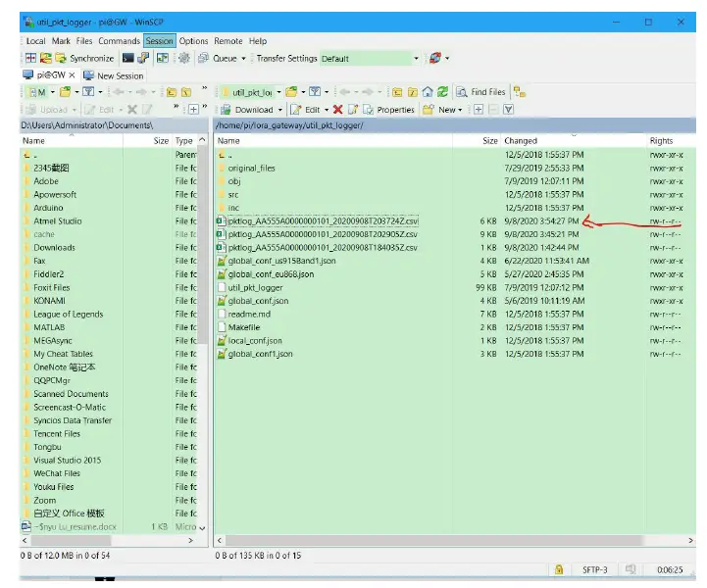Select the global_conf.json file
The image size is (707, 588).
point(258,301)
